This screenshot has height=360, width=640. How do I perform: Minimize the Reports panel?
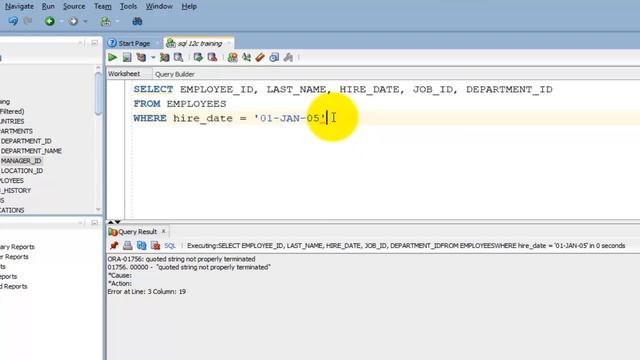(x=81, y=223)
